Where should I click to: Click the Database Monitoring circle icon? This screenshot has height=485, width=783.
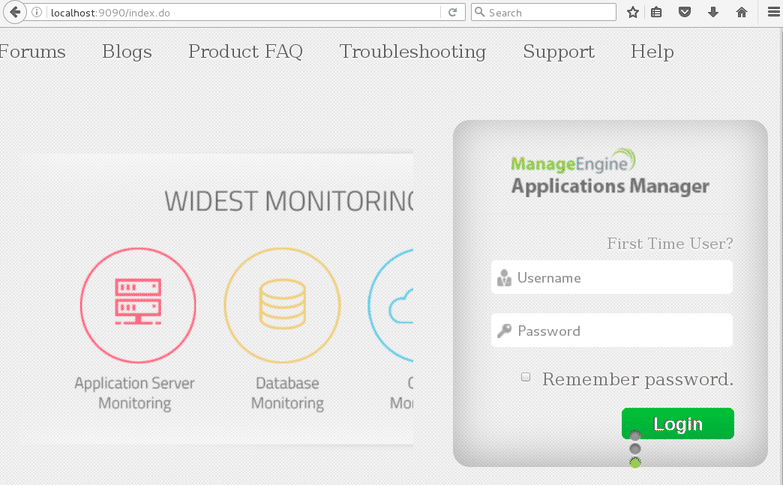(282, 305)
